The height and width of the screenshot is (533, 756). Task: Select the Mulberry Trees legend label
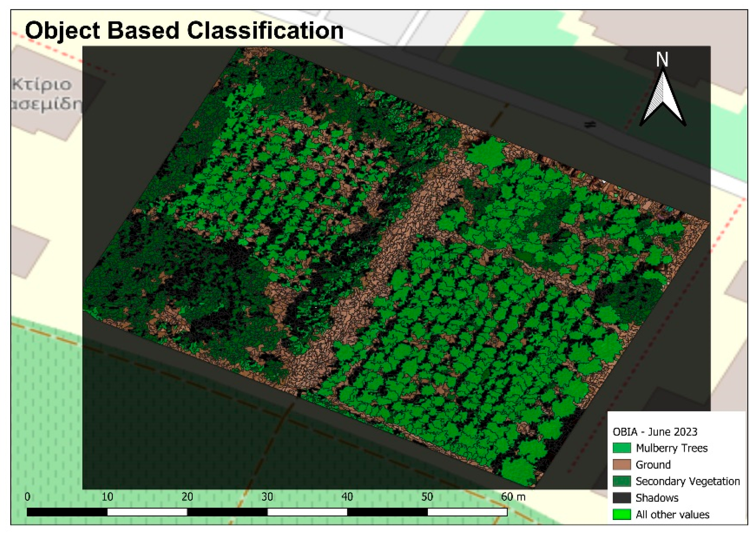pos(672,448)
